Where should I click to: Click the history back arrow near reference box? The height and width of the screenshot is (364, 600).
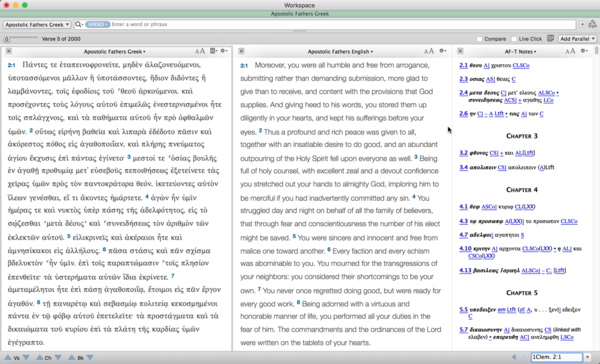point(514,357)
